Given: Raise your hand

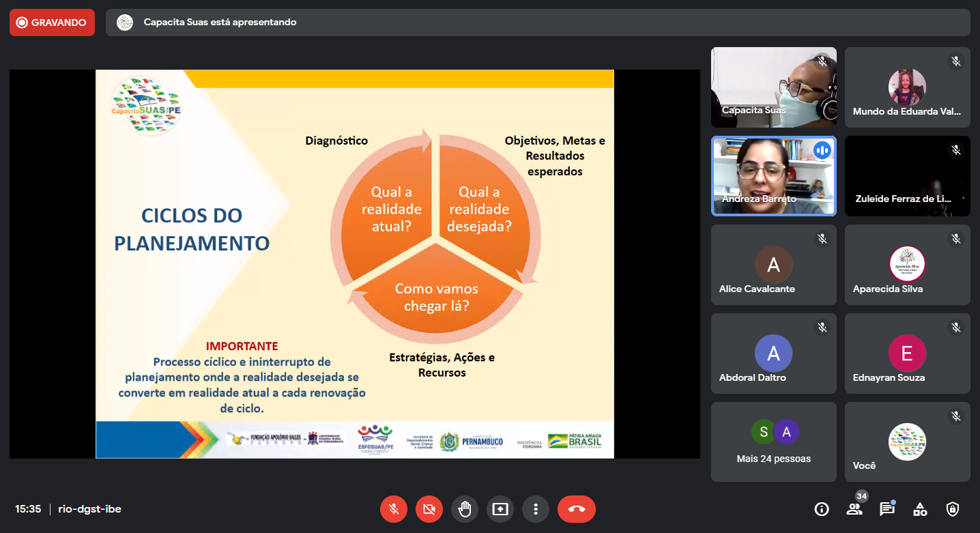Looking at the screenshot, I should click(465, 509).
